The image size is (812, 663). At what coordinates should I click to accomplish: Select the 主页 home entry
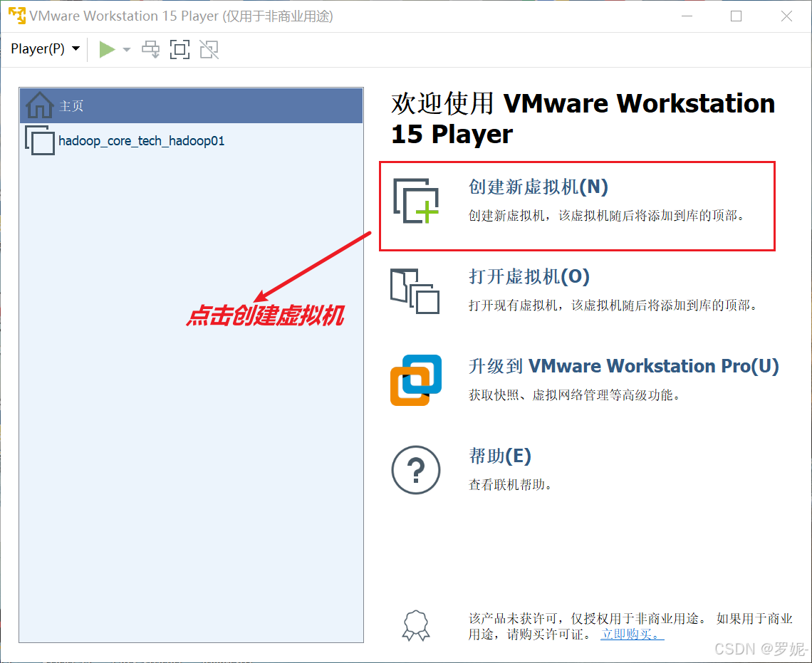point(191,105)
